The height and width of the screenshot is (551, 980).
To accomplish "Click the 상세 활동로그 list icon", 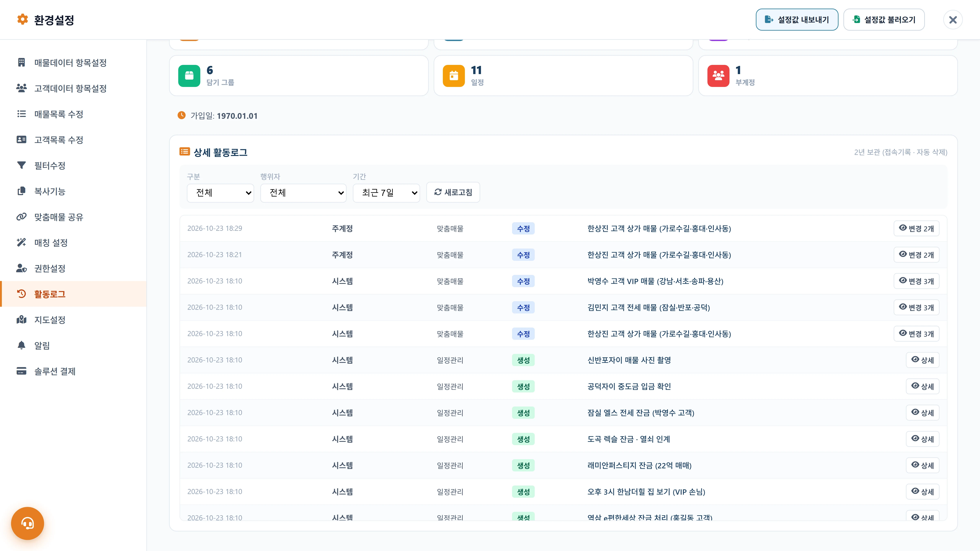I will 185,152.
